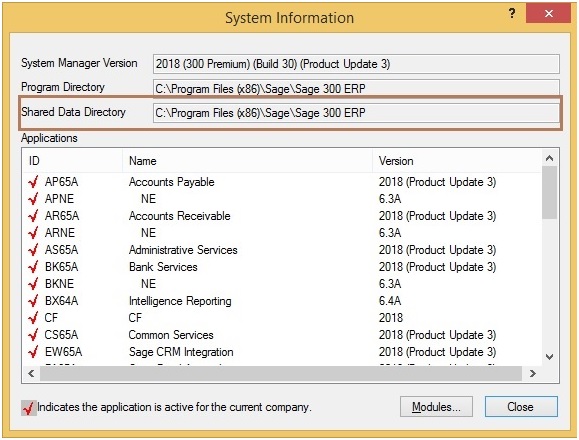Click the red checkmark next to CS65A
Screen dimensions: 579x440
tap(33, 334)
